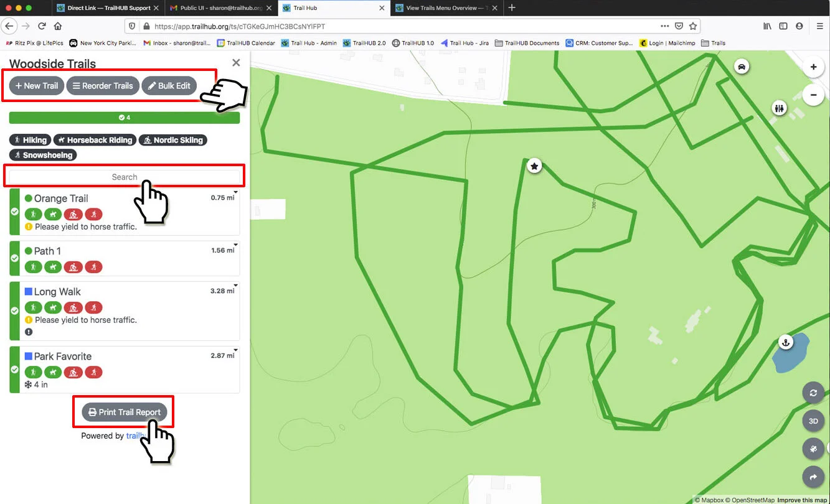Viewport: 830px width, 504px height.
Task: Open a new browser tab
Action: (x=512, y=8)
